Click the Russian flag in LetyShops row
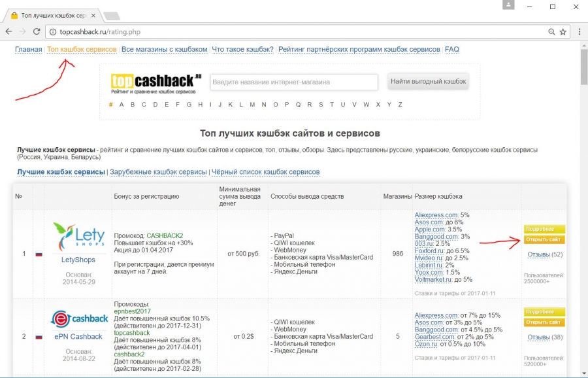This screenshot has height=378, width=588. (x=39, y=254)
